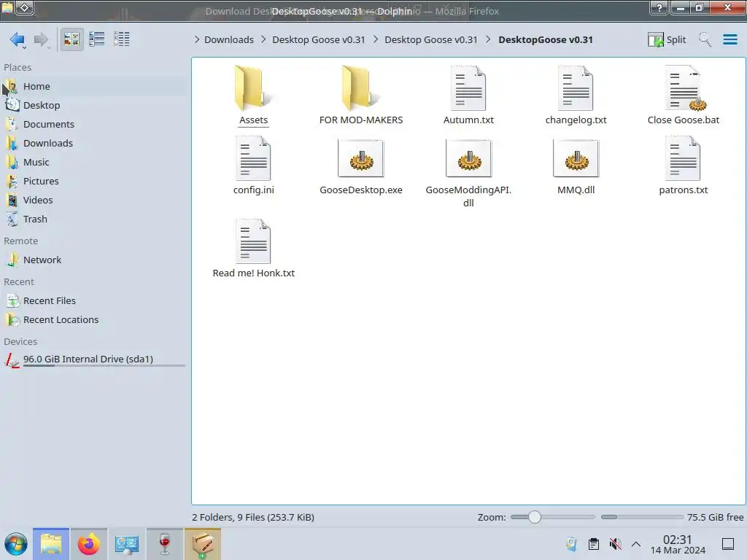Select the Autumn.txt file icon

pos(468,88)
